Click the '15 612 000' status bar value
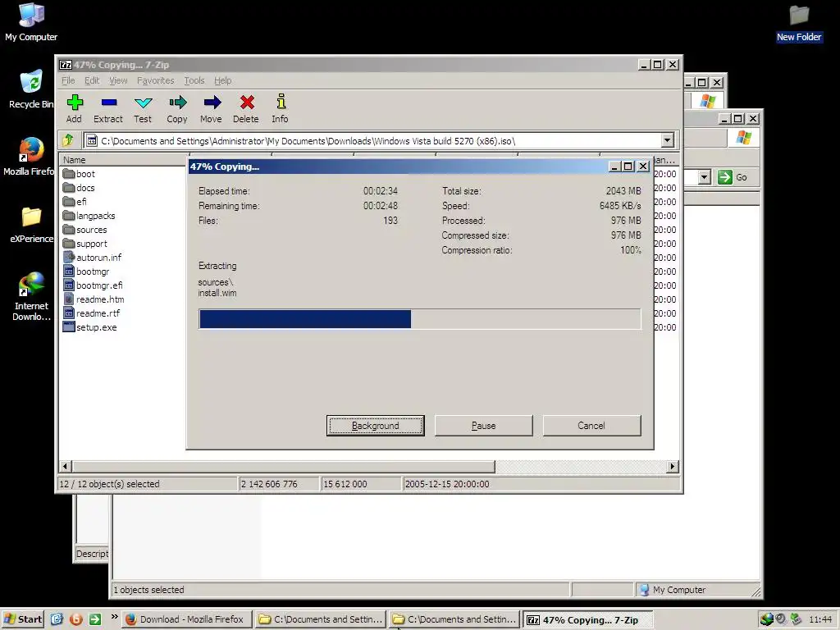Image resolution: width=840 pixels, height=630 pixels. coord(345,484)
